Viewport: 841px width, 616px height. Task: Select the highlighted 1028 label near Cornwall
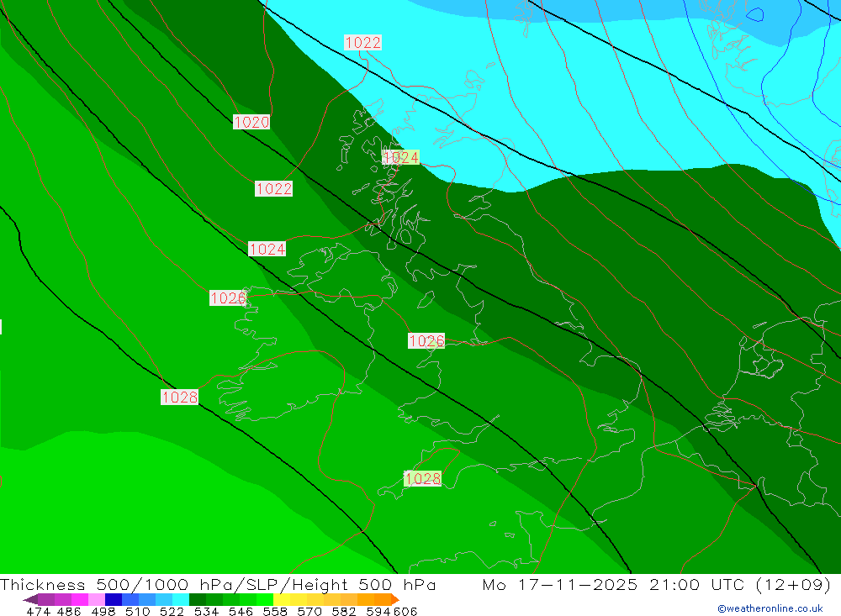click(423, 479)
